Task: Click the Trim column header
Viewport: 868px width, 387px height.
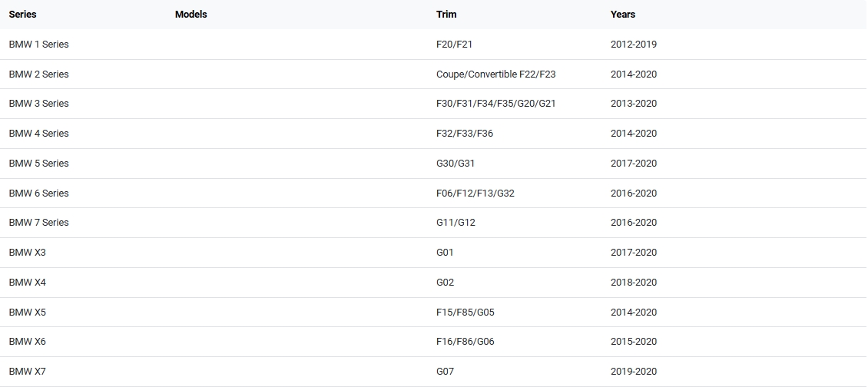Action: 446,15
